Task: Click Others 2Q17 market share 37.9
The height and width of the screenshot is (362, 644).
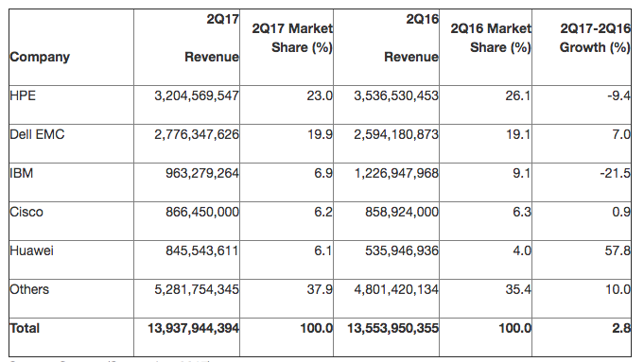Action: (320, 289)
